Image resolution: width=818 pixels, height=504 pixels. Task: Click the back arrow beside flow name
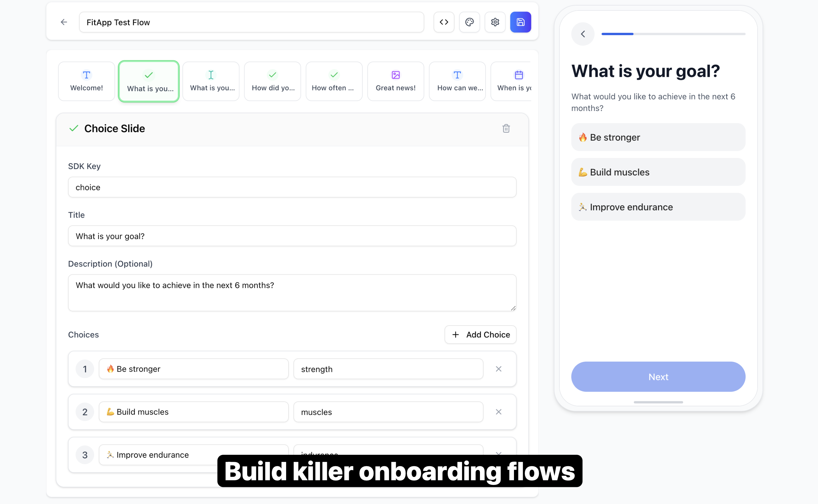pos(64,22)
